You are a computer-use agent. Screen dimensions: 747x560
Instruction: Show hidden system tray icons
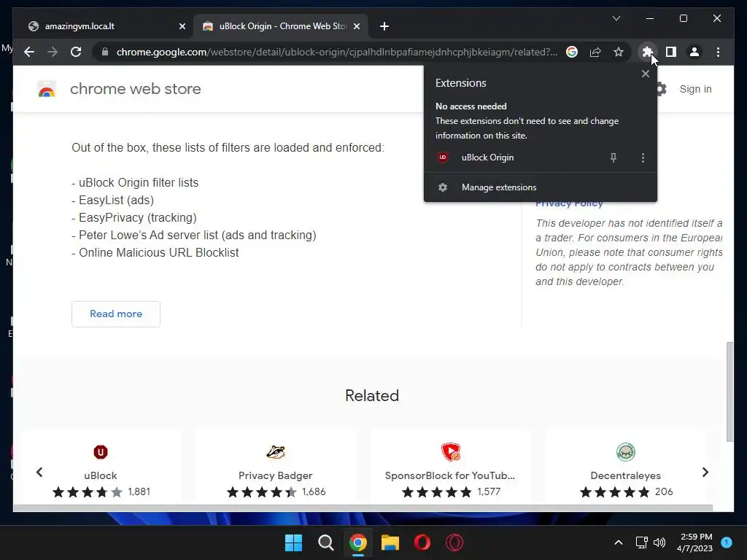tap(619, 542)
